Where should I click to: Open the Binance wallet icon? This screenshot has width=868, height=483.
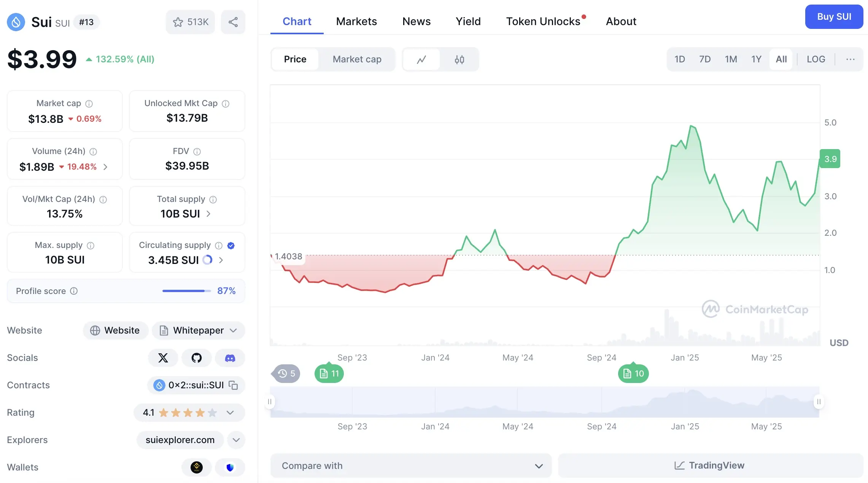point(197,467)
